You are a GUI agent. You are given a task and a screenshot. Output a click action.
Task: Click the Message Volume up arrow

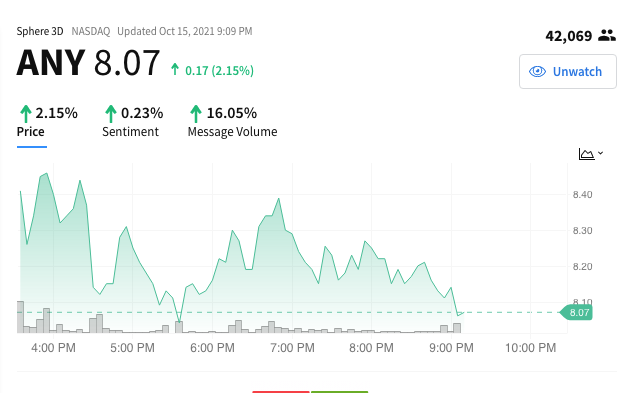(196, 113)
